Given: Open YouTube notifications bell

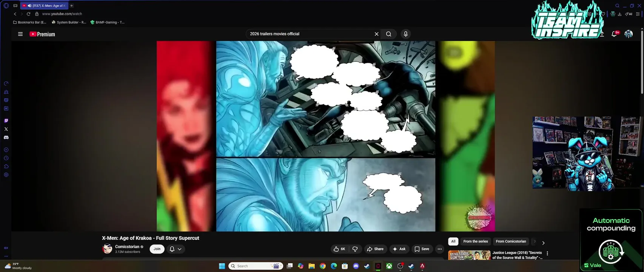Looking at the screenshot, I should pos(614,34).
